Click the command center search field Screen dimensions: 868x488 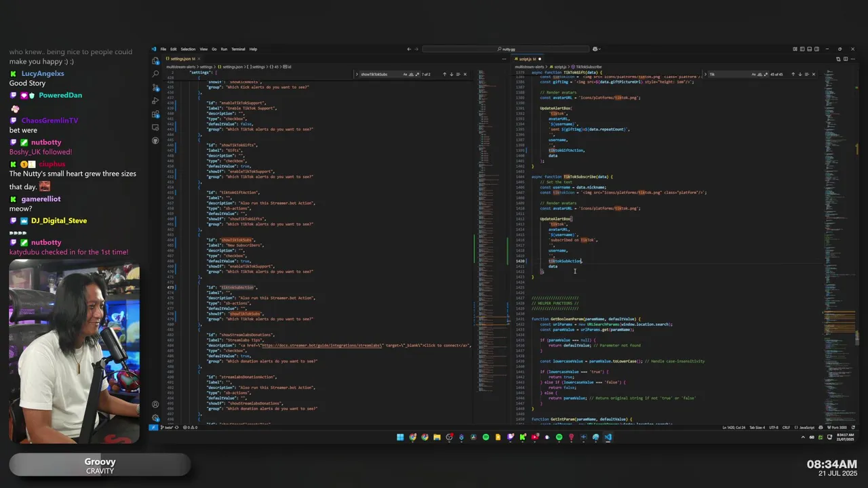pos(505,49)
